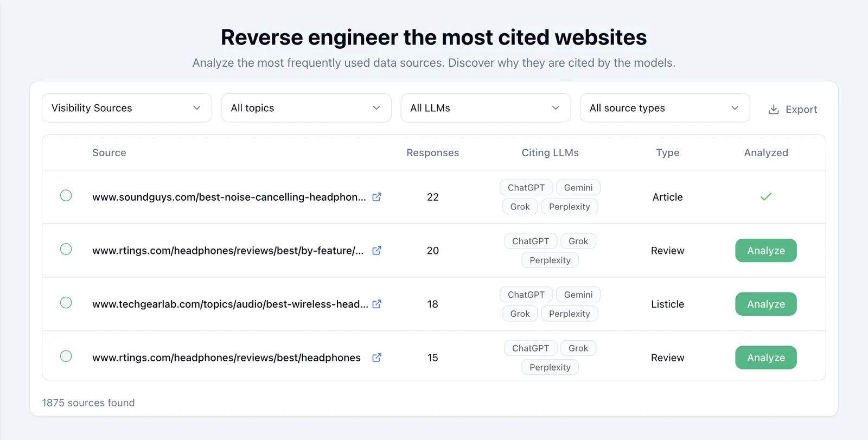Analyze the rtings best/headphones source
The image size is (868, 440).
pyautogui.click(x=766, y=358)
